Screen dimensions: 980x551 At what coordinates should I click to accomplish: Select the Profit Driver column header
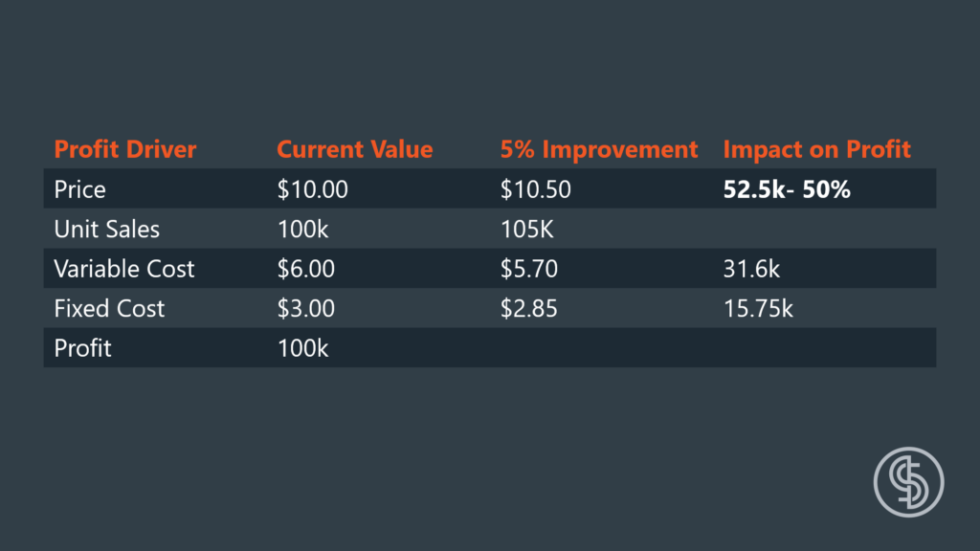(125, 149)
